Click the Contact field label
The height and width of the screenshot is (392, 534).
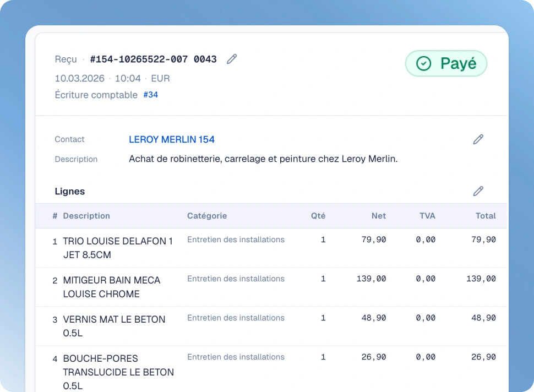click(x=69, y=139)
